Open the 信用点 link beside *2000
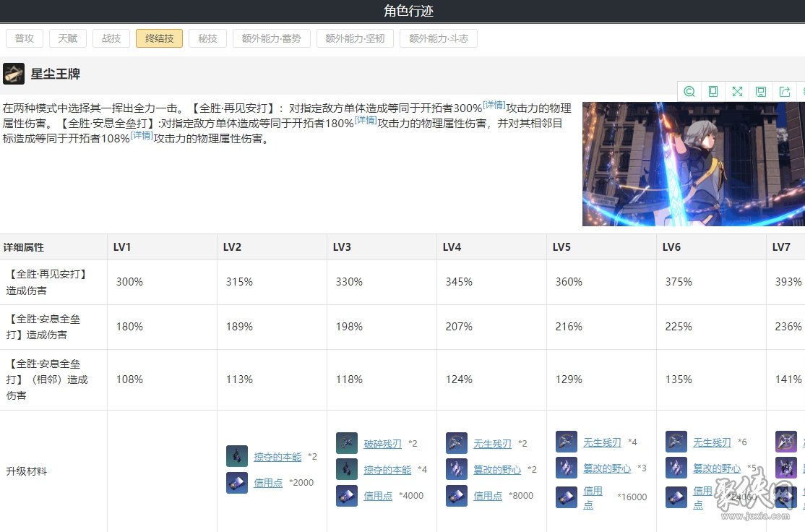 268,483
